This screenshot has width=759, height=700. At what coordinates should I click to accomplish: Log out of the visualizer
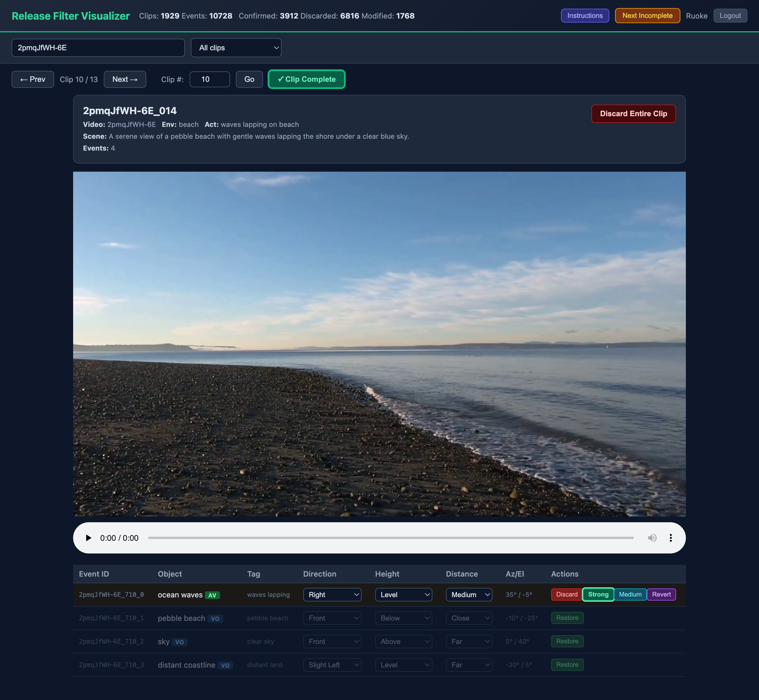click(x=730, y=16)
